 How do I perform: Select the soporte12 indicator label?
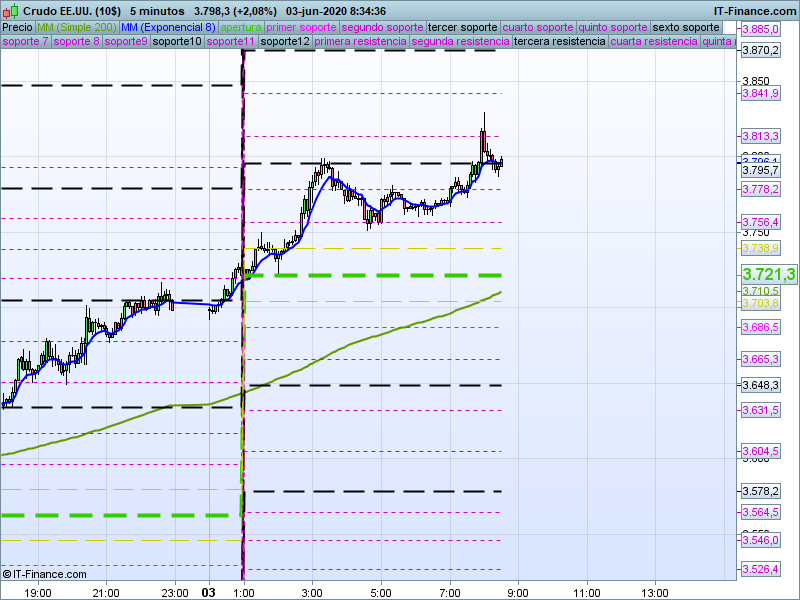click(x=285, y=42)
